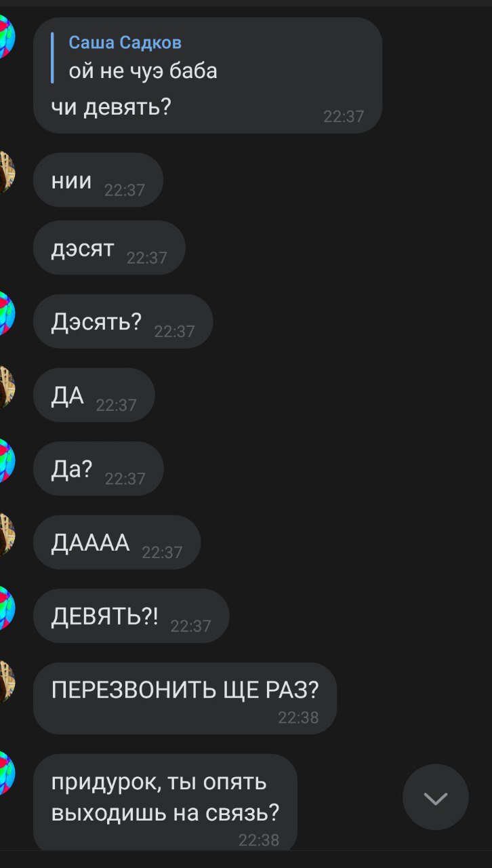This screenshot has height=868, width=492.
Task: Select the 'ДАААА' message bubble
Action: [x=117, y=542]
